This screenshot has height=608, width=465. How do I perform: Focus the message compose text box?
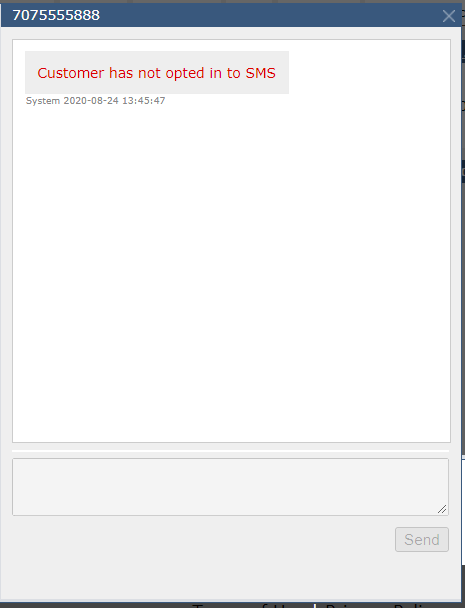pos(230,487)
